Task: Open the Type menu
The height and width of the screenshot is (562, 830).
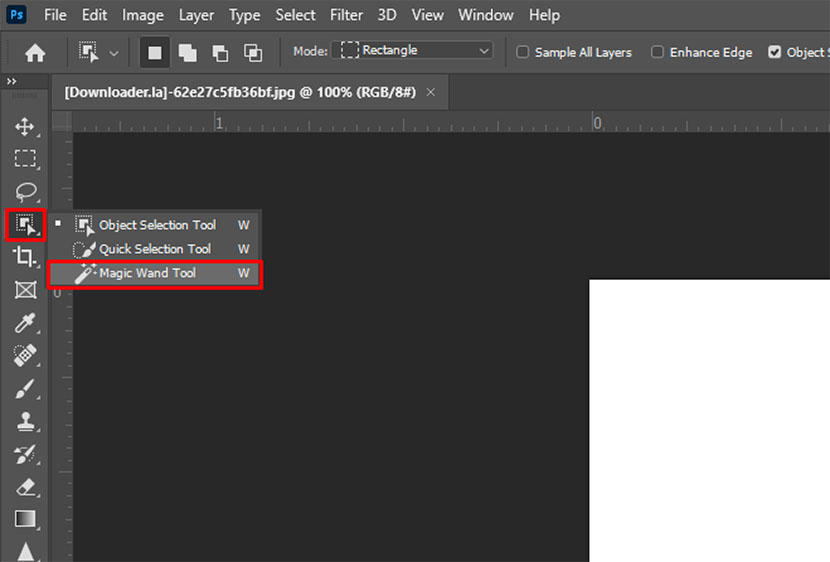Action: 244,15
